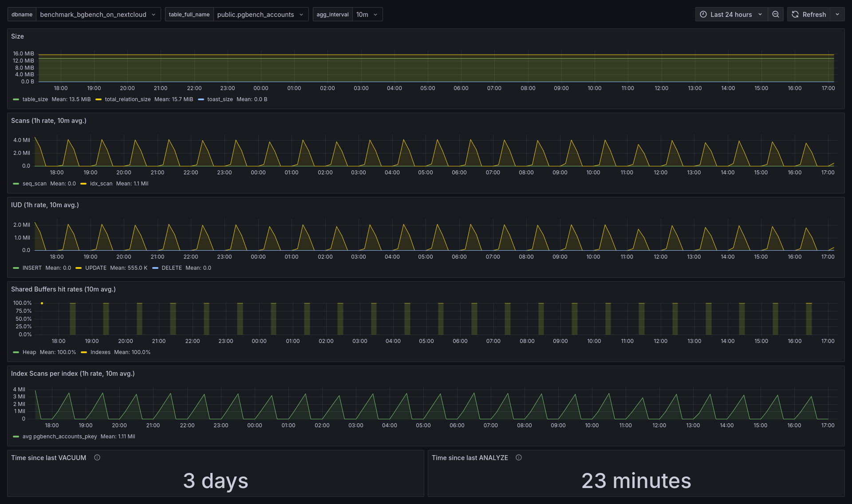852x504 pixels.
Task: Open the Last 24 hours time picker
Action: pos(731,14)
